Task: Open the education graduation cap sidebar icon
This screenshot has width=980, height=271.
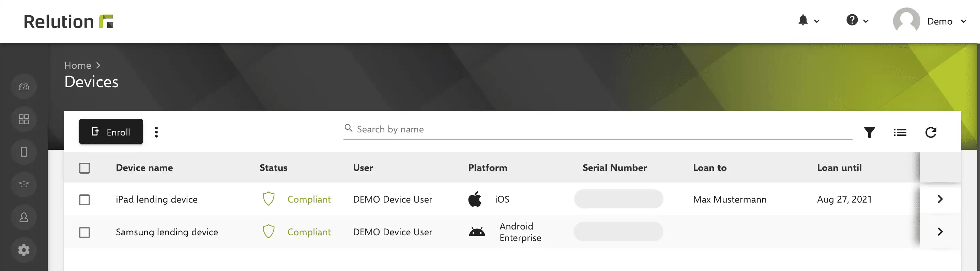Action: click(x=24, y=185)
